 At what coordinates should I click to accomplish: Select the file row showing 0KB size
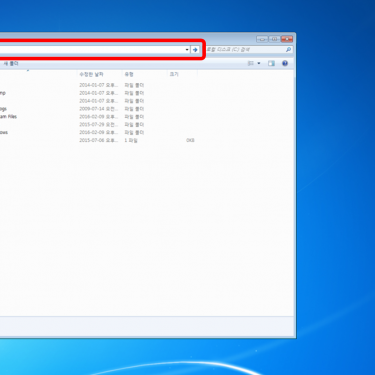pos(99,140)
